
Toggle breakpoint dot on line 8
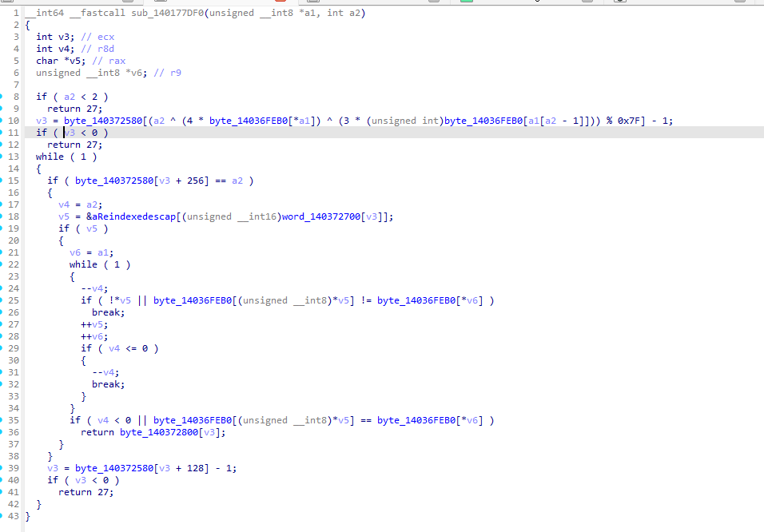coord(1,97)
